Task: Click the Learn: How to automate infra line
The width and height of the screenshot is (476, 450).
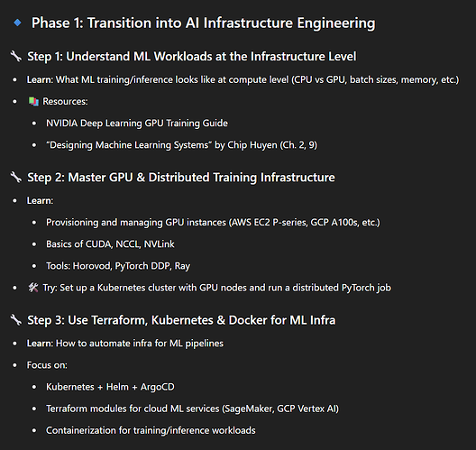Action: point(125,344)
